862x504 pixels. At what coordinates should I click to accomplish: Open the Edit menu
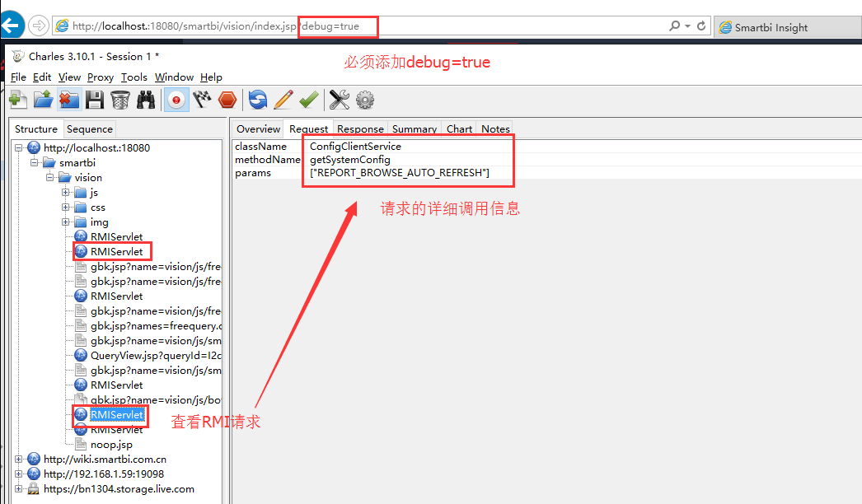42,77
